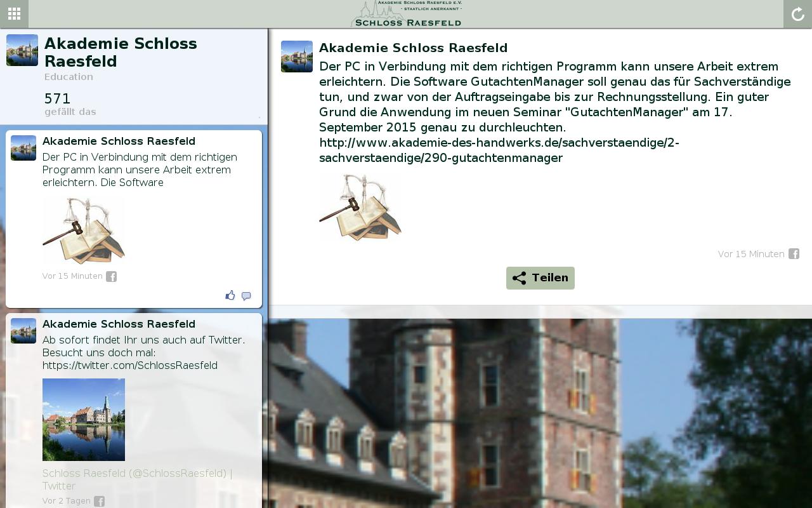This screenshot has height=508, width=812.
Task: Click the thumbs-up like icon in the GutachtenManager post card
Action: 230,295
